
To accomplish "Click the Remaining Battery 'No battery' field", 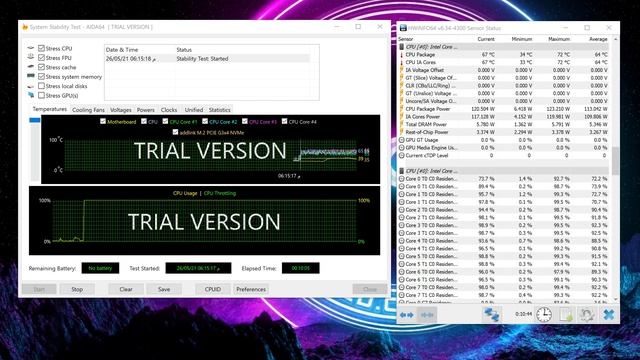I will pyautogui.click(x=100, y=268).
